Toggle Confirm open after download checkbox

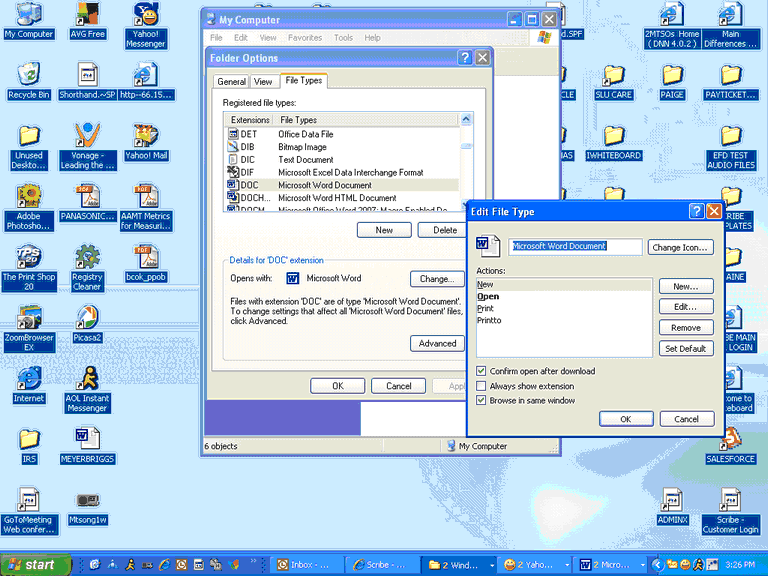point(481,371)
